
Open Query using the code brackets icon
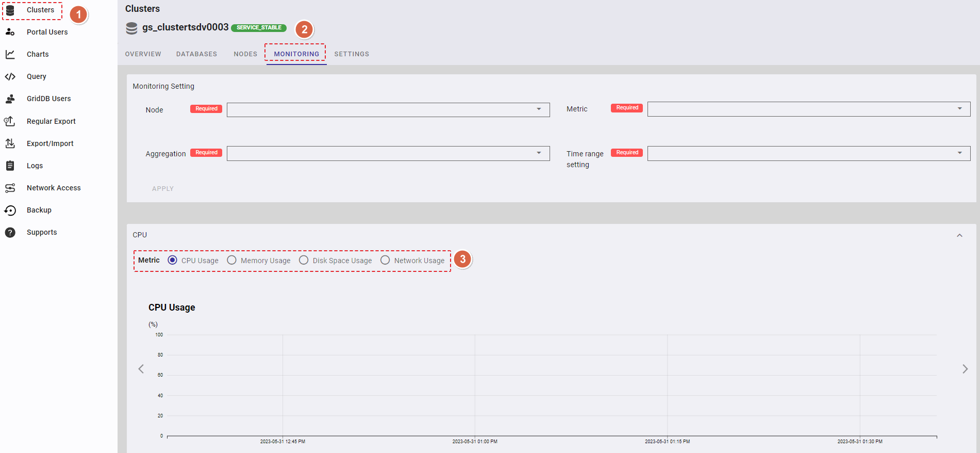(x=10, y=76)
